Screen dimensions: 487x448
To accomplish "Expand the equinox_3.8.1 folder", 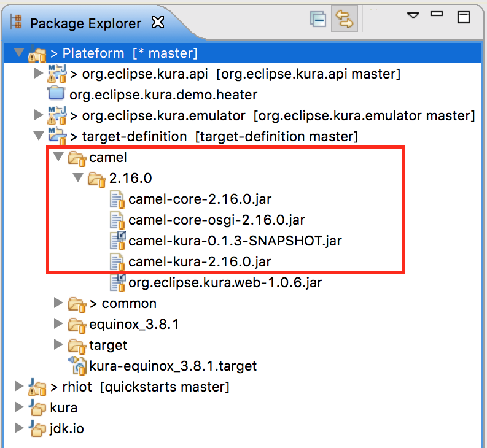I will (58, 323).
